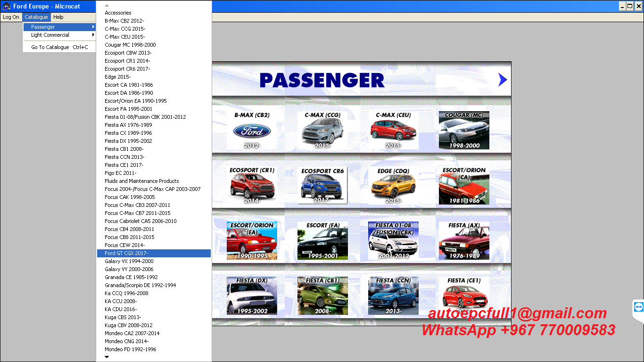Select Accessories in the model list
The height and width of the screenshot is (362, 644).
point(154,13)
